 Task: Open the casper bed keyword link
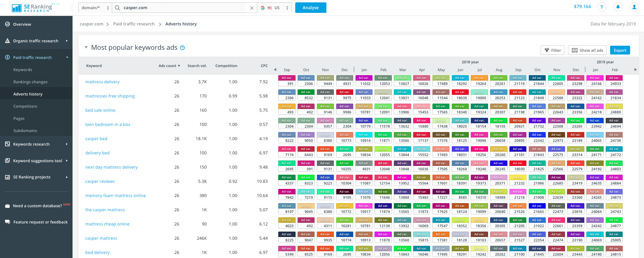96,139
